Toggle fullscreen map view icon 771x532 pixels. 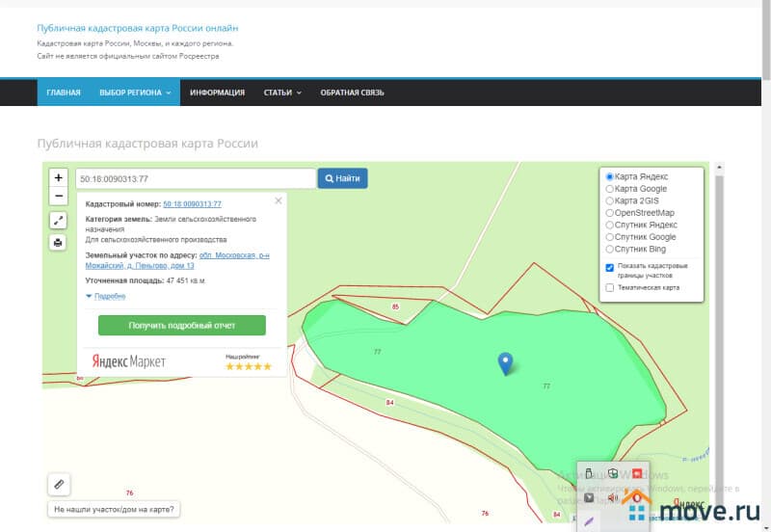pyautogui.click(x=59, y=221)
